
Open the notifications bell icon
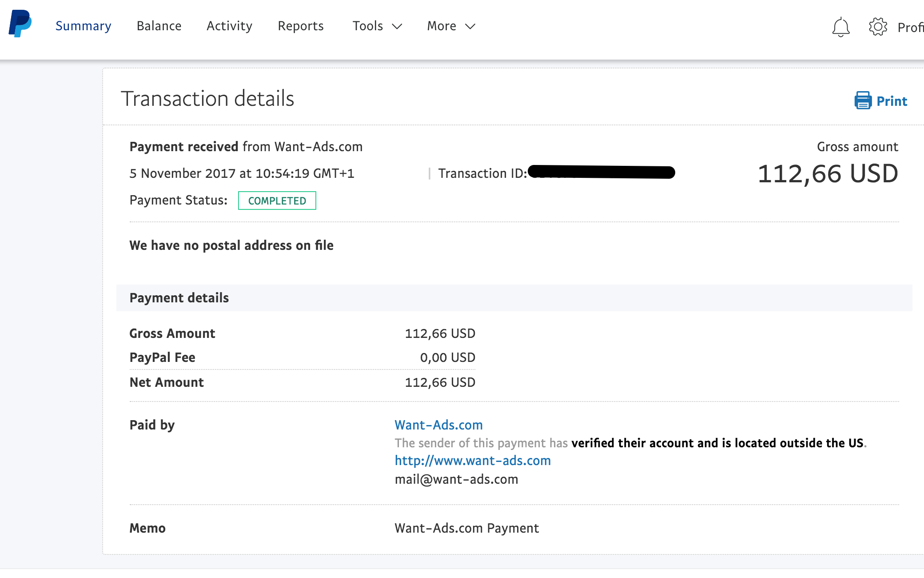coord(840,27)
